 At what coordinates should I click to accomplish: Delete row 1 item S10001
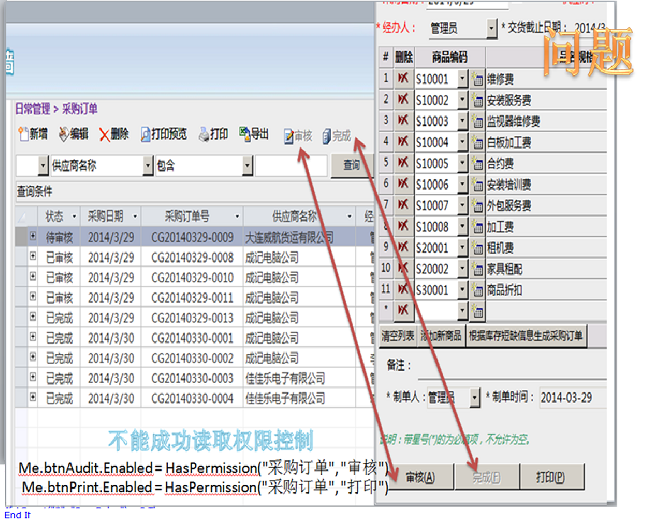pos(403,78)
